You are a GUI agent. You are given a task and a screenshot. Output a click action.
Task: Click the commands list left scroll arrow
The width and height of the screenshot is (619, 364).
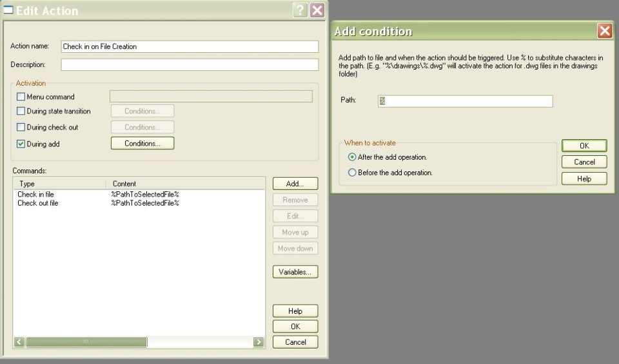point(19,342)
